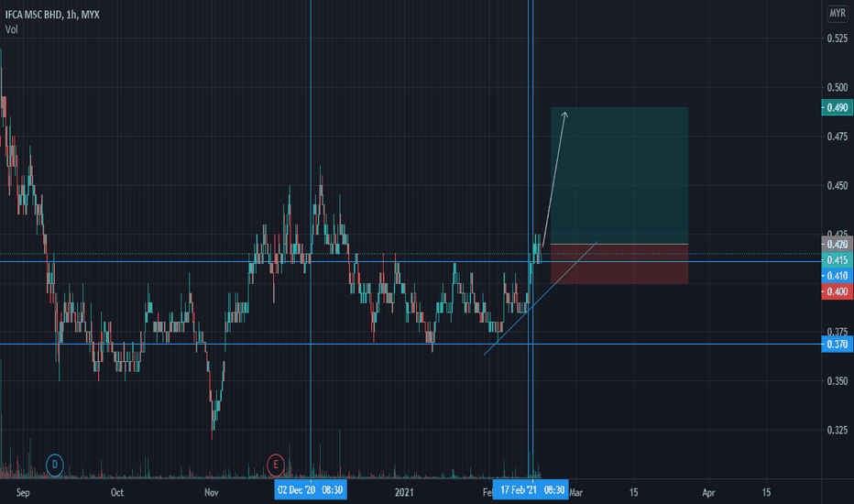Click the green profit zone of long position
The height and width of the screenshot is (504, 854).
(x=619, y=175)
